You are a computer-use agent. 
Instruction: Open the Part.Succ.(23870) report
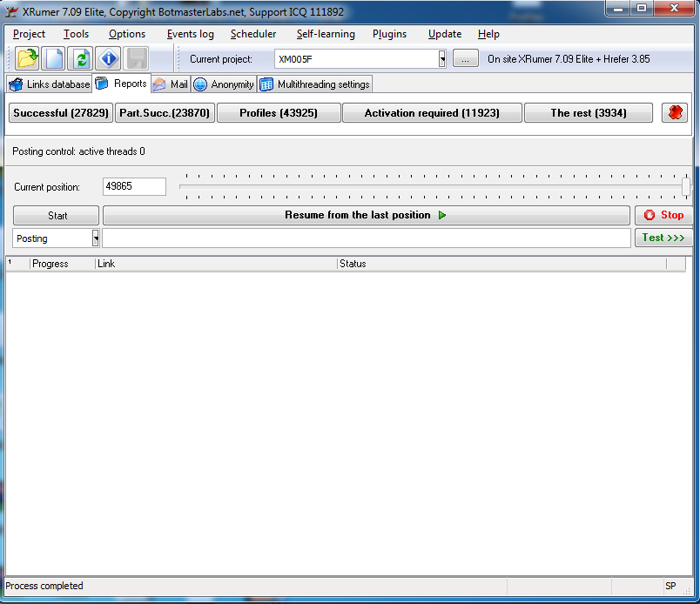[165, 112]
